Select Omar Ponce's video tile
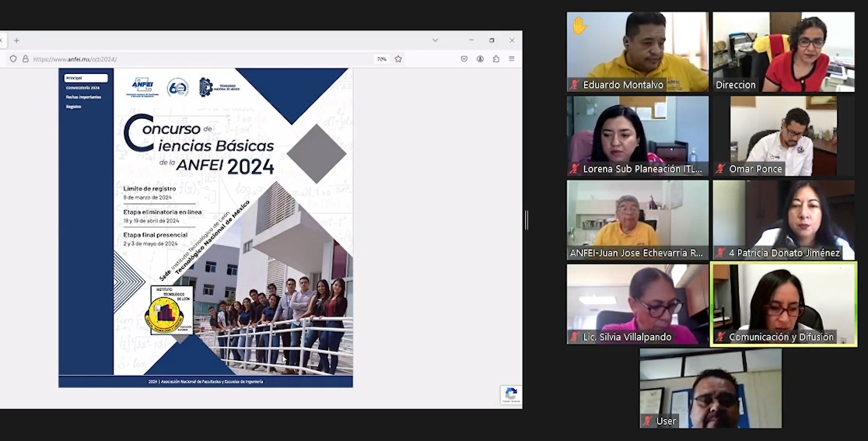The width and height of the screenshot is (868, 441). (x=783, y=136)
